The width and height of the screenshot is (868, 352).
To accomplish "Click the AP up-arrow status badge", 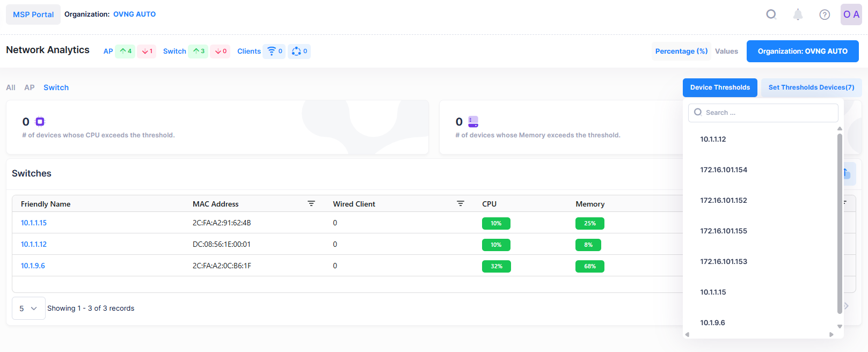I will [125, 51].
